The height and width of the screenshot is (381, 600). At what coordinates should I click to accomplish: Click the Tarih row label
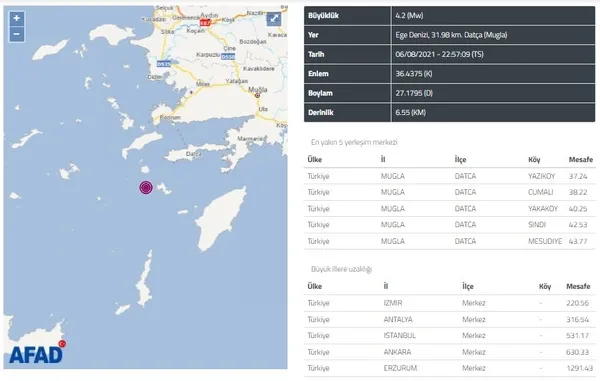(316, 54)
